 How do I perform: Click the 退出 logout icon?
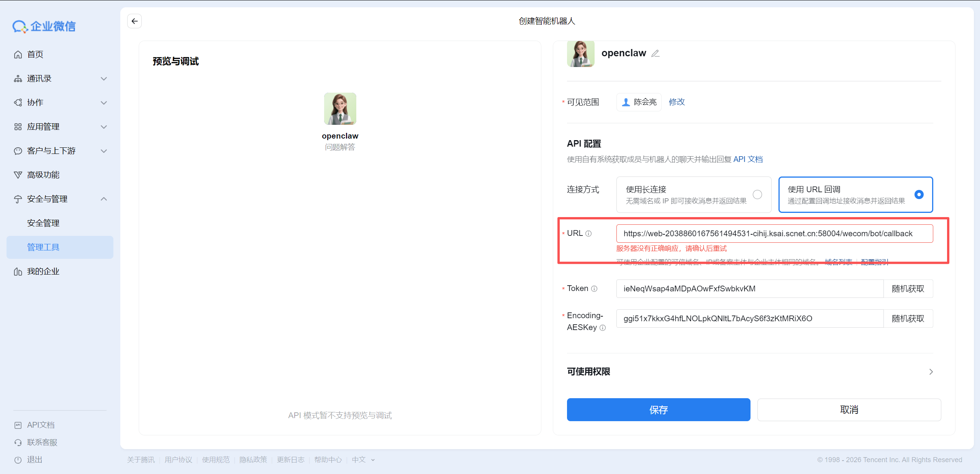18,459
